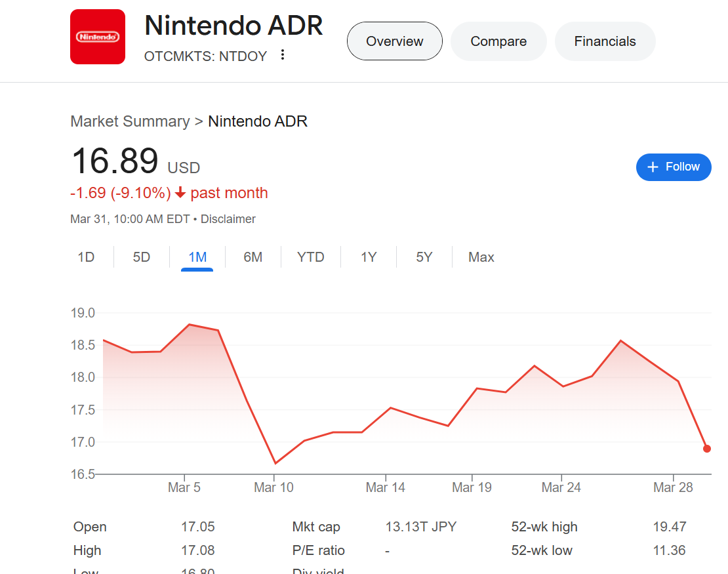The height and width of the screenshot is (574, 728).
Task: Select the 1D time range
Action: click(x=86, y=257)
